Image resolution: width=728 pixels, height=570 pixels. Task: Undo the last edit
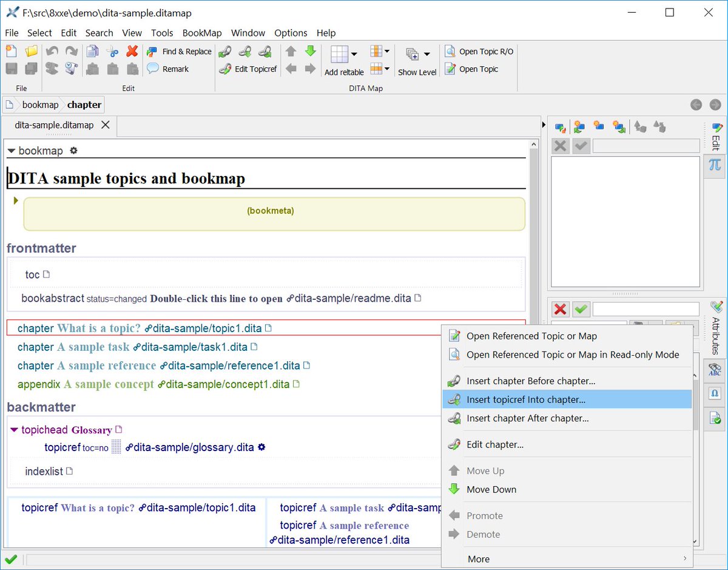[x=52, y=52]
